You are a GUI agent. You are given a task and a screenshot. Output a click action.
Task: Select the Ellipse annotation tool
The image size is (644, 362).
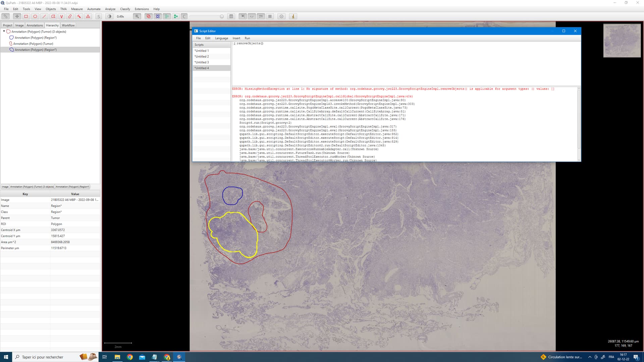[35, 16]
